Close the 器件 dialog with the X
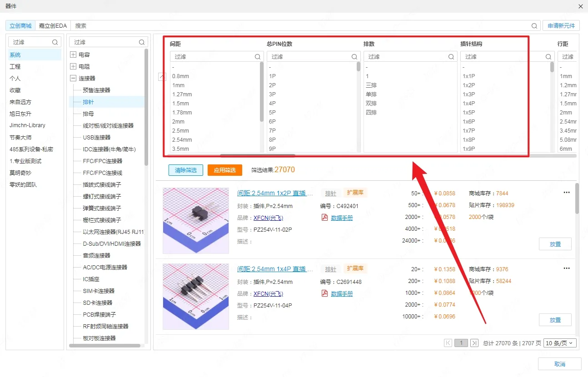Image resolution: width=588 pixels, height=377 pixels. click(581, 6)
